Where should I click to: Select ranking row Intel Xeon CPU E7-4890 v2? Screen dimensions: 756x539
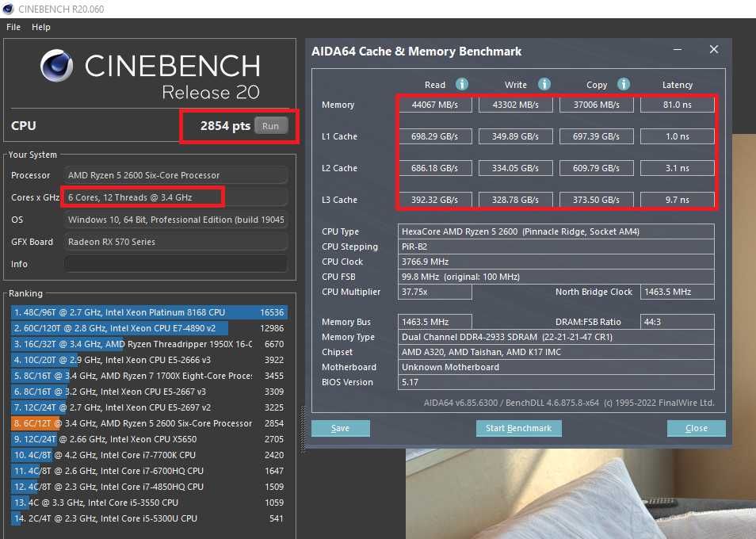click(149, 328)
